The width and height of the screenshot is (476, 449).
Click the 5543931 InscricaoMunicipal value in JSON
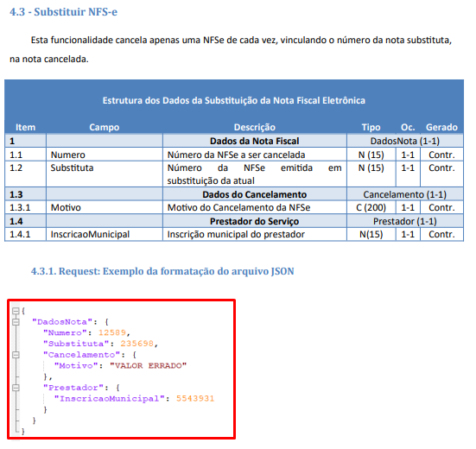pos(195,398)
